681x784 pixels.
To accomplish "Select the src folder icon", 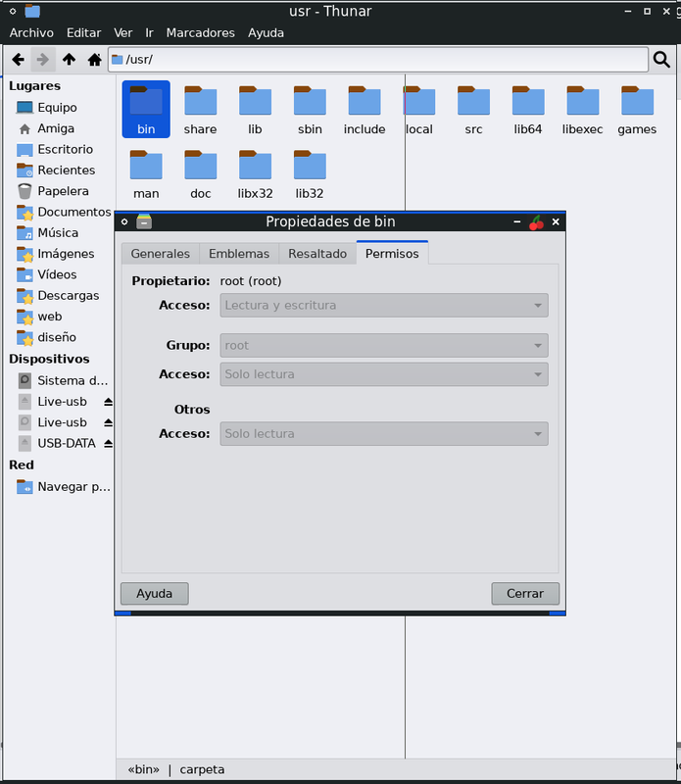I will [x=473, y=101].
